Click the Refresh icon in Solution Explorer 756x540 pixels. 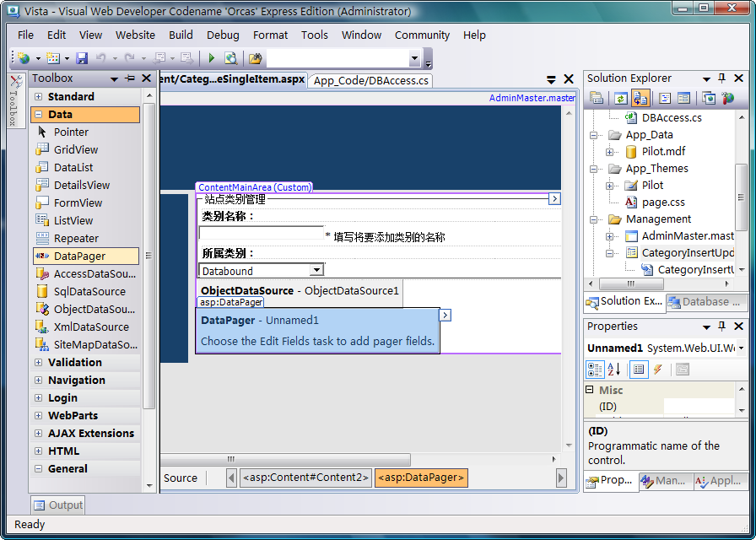tap(620, 99)
